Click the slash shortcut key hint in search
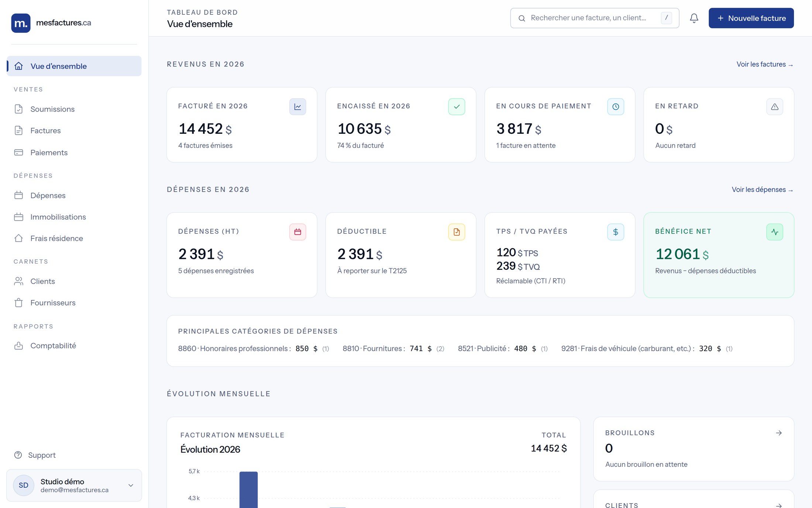Screen dimensions: 812x508 [666, 18]
